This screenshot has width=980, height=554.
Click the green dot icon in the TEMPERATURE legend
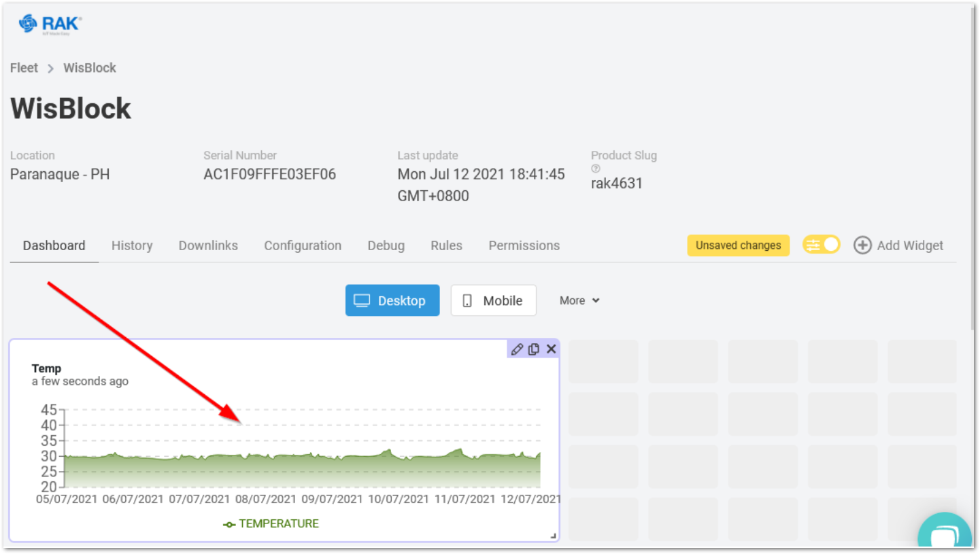[x=229, y=523]
